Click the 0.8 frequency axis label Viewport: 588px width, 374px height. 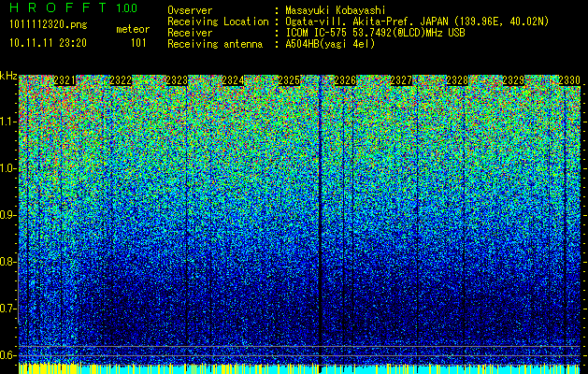pyautogui.click(x=7, y=262)
